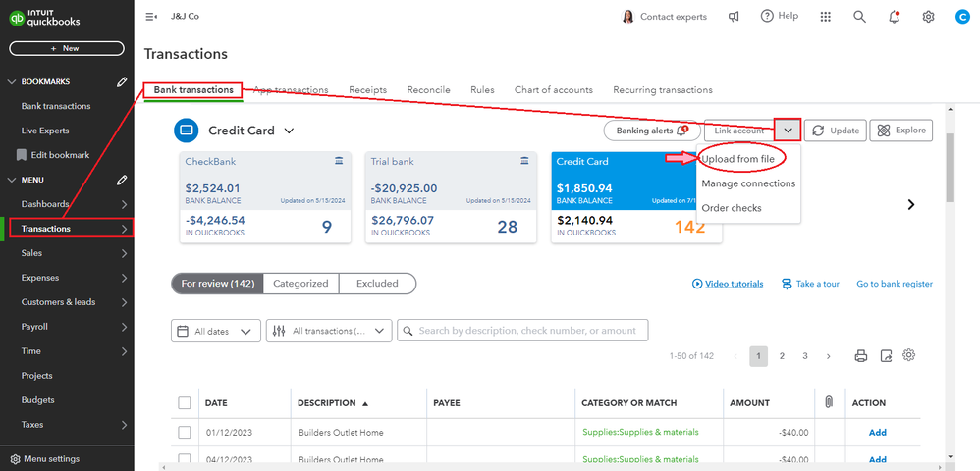
Task: Open the notifications bell
Action: (894, 17)
